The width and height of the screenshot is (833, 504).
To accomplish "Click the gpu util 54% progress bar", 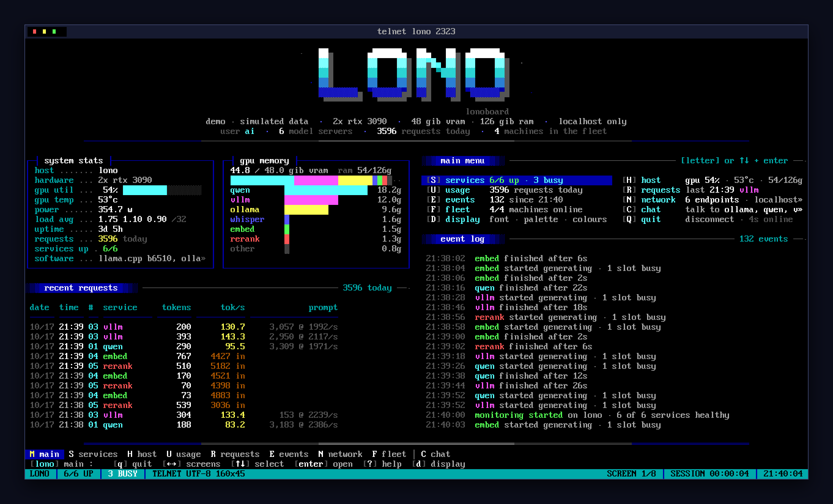I will pos(162,190).
